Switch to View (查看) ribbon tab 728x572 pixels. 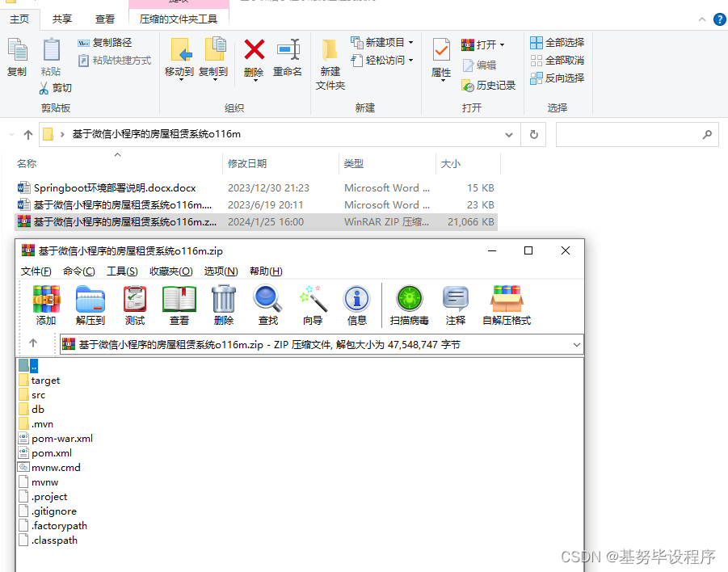(x=104, y=19)
